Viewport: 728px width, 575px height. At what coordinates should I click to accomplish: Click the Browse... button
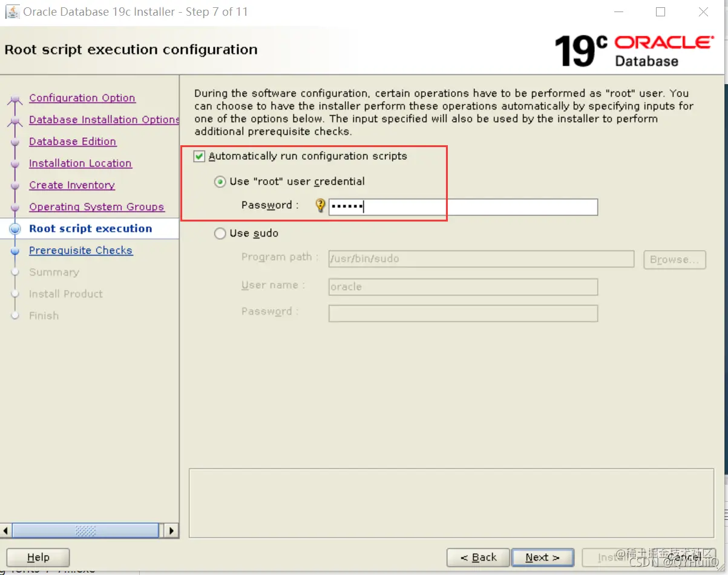pyautogui.click(x=675, y=260)
